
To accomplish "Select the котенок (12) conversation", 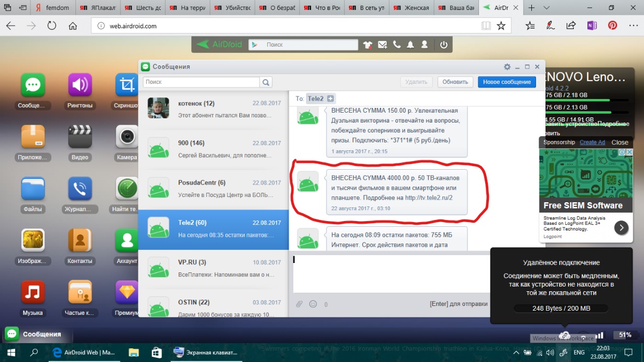I will point(213,111).
